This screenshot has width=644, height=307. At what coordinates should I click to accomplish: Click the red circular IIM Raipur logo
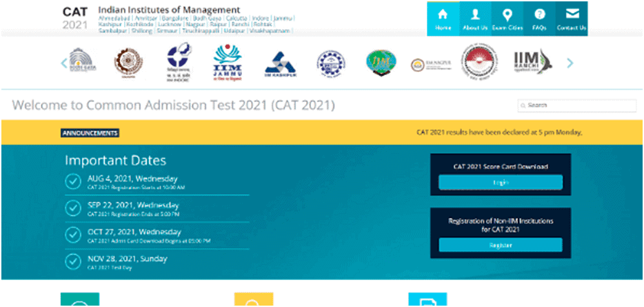[479, 61]
